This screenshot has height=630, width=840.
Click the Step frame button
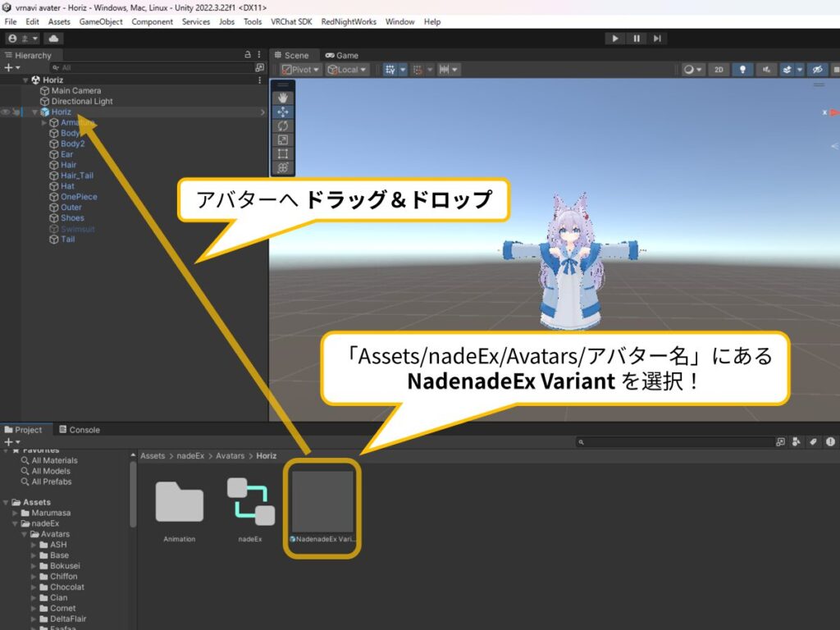657,39
